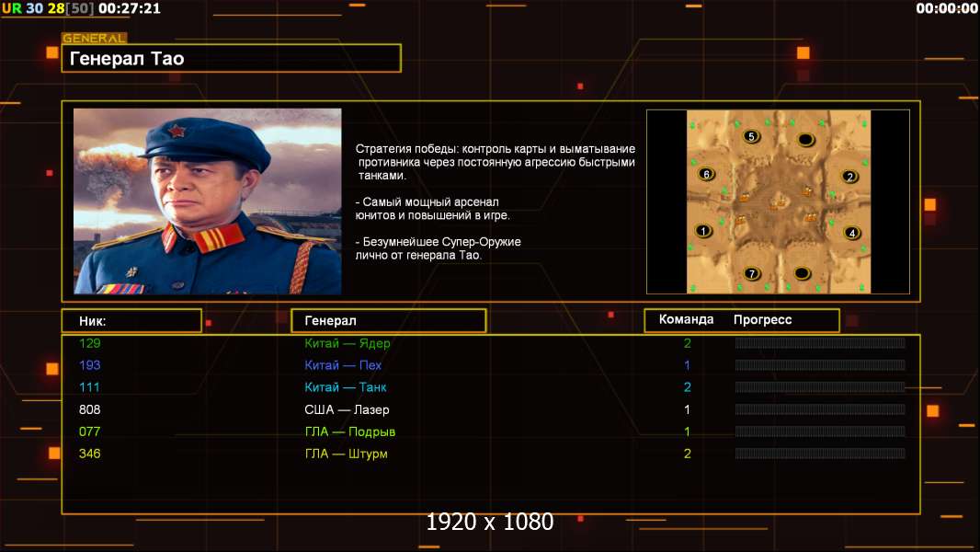Click team number 2 in player 111's row

pos(688,387)
